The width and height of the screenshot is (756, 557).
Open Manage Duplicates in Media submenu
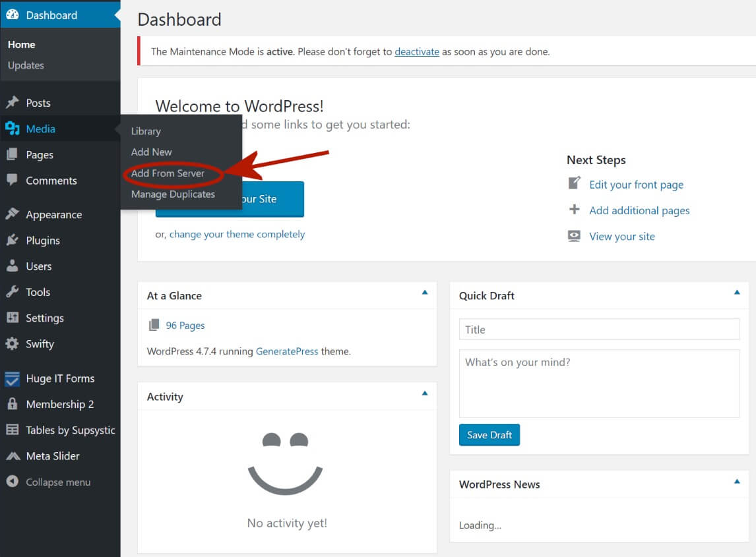coord(173,194)
